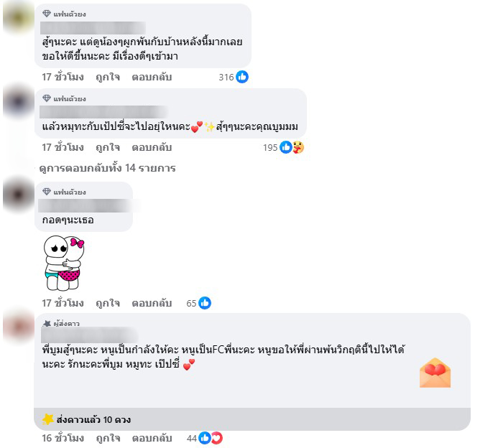Open the 17 ชั่วโมง timestamp of second comment

(63, 147)
